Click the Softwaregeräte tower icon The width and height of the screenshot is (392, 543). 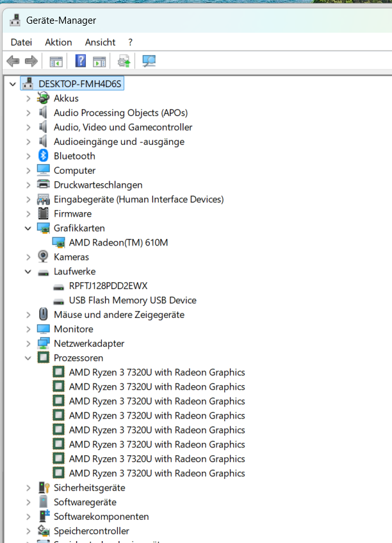(x=44, y=501)
